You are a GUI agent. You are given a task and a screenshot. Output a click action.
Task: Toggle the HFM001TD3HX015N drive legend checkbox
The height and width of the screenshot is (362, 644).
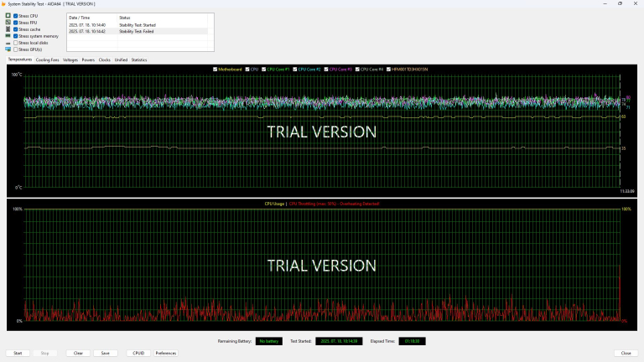pos(388,70)
